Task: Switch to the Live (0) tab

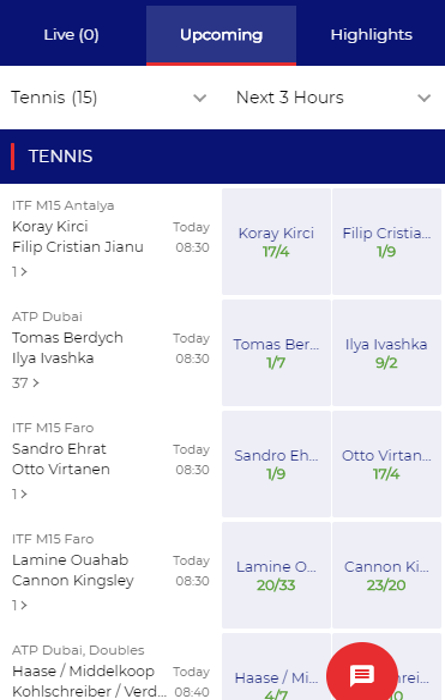Action: (x=71, y=35)
